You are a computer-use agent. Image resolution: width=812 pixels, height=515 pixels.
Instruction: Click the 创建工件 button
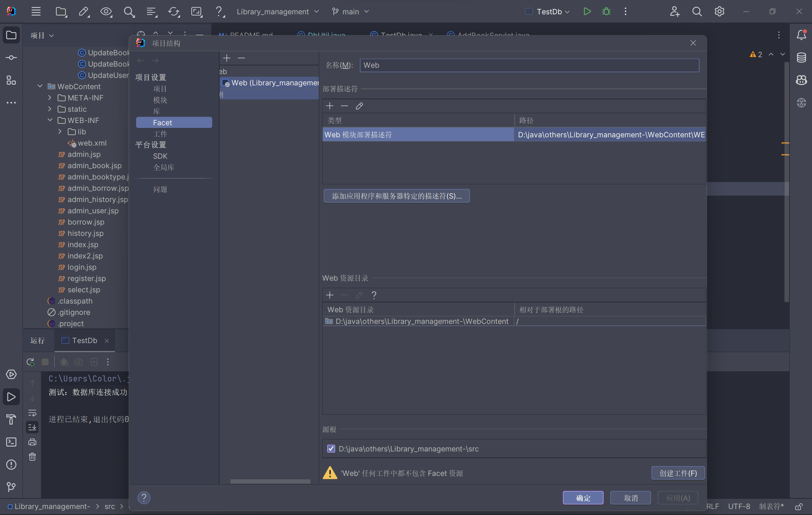678,473
